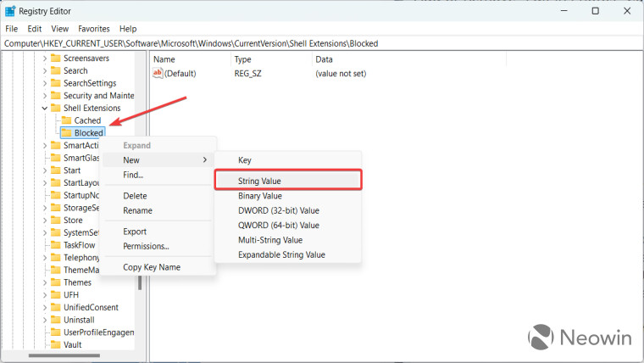This screenshot has width=644, height=363.
Task: Select New in the context menu
Action: pyautogui.click(x=158, y=160)
